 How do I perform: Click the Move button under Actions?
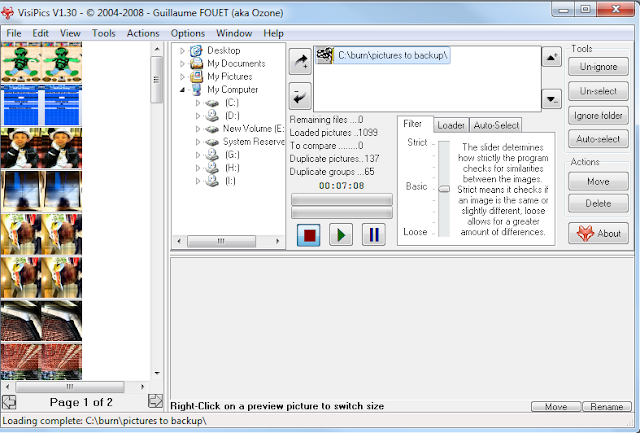coord(598,182)
